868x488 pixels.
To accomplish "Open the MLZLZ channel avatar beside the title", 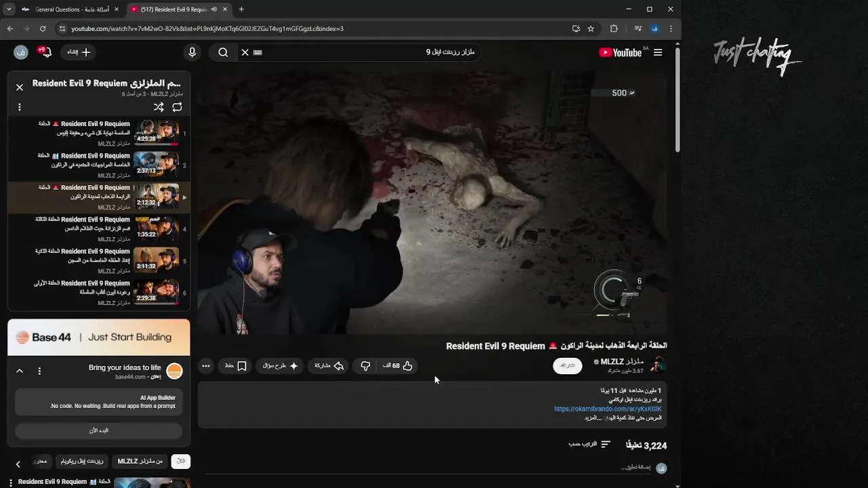I will pos(658,365).
